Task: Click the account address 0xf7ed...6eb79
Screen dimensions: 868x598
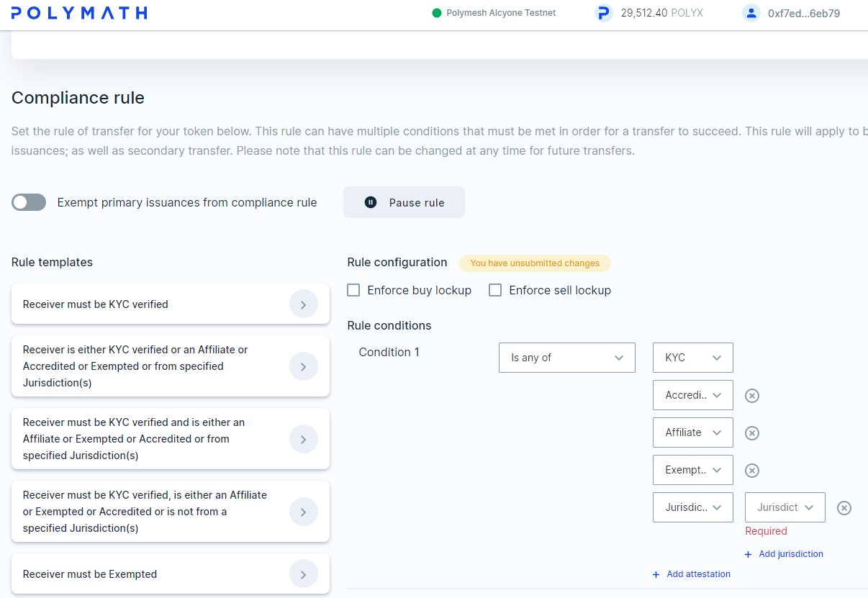Action: click(x=804, y=13)
